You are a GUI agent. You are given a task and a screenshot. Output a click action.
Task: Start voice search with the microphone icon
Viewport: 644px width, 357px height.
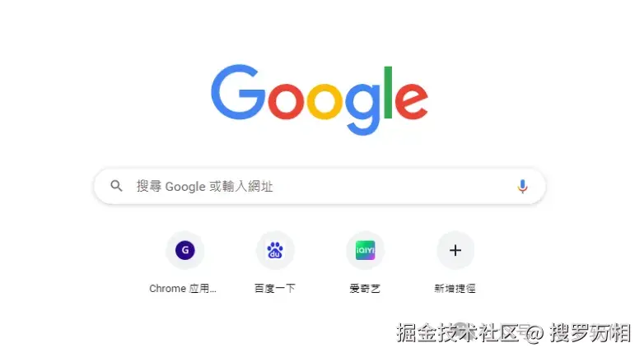pos(522,186)
